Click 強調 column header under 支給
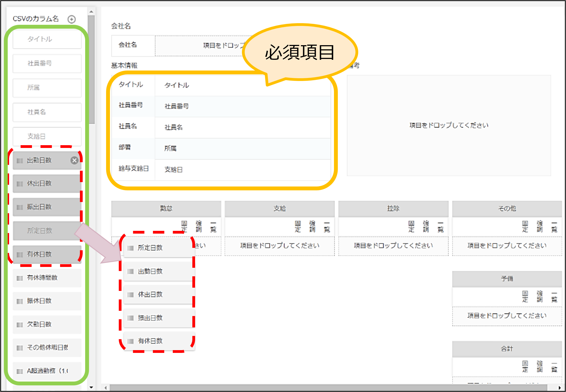566x392 pixels. pyautogui.click(x=312, y=226)
